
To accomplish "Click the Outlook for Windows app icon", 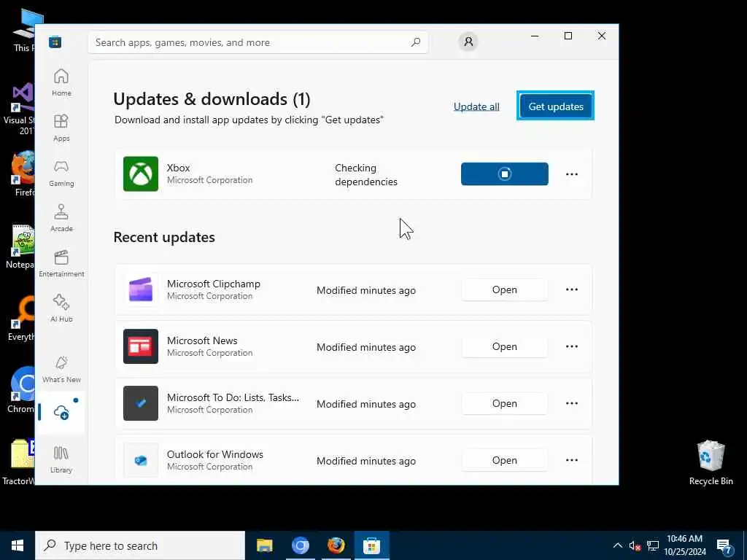I will pyautogui.click(x=141, y=460).
